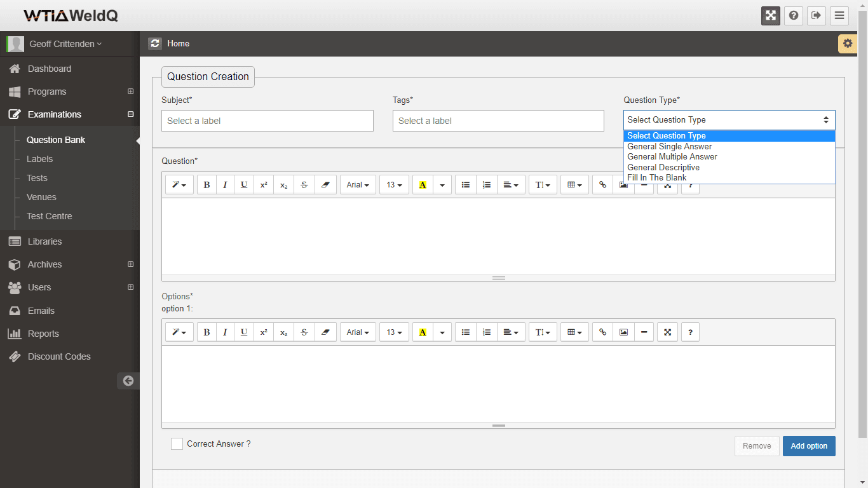Toggle italic in option 1 editor

(225, 332)
